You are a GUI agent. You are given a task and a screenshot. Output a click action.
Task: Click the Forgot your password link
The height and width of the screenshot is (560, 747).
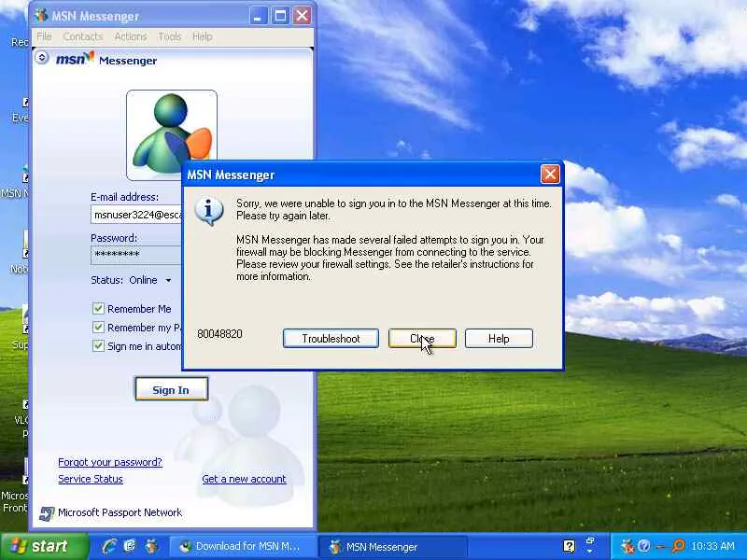pos(110,462)
